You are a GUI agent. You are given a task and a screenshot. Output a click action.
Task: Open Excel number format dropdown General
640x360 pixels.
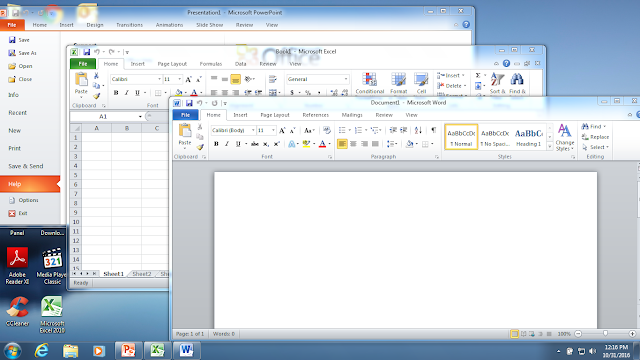(346, 79)
